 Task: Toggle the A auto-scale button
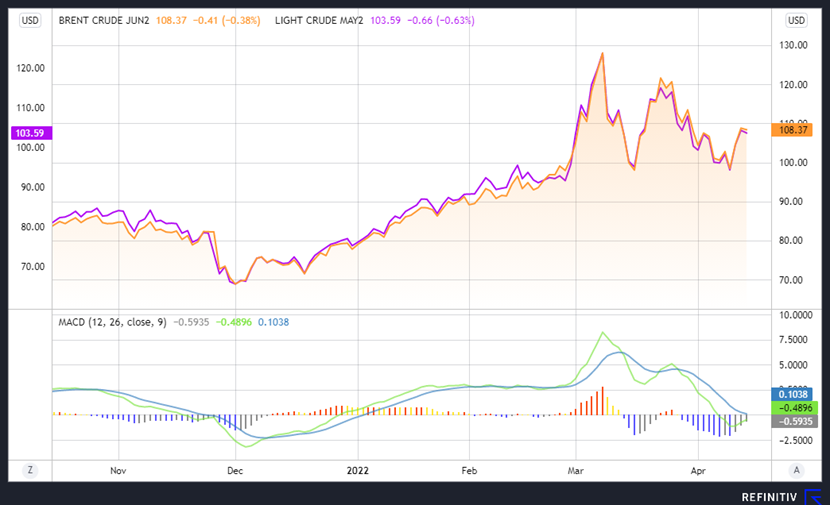796,470
